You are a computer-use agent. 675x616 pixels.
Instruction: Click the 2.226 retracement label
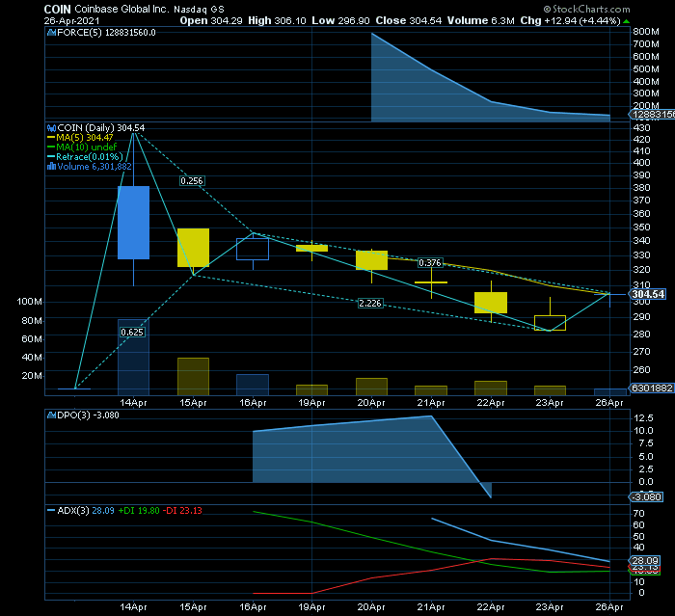tap(370, 303)
